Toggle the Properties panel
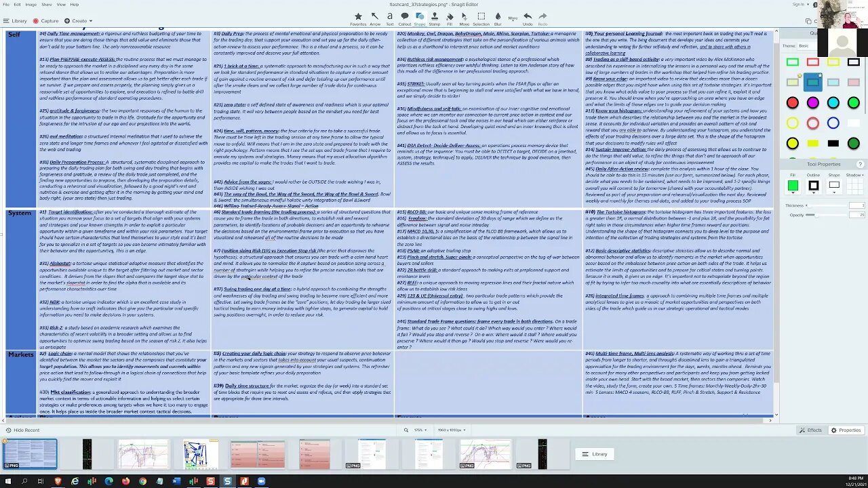Screen dimensions: 868x488 [846, 430]
